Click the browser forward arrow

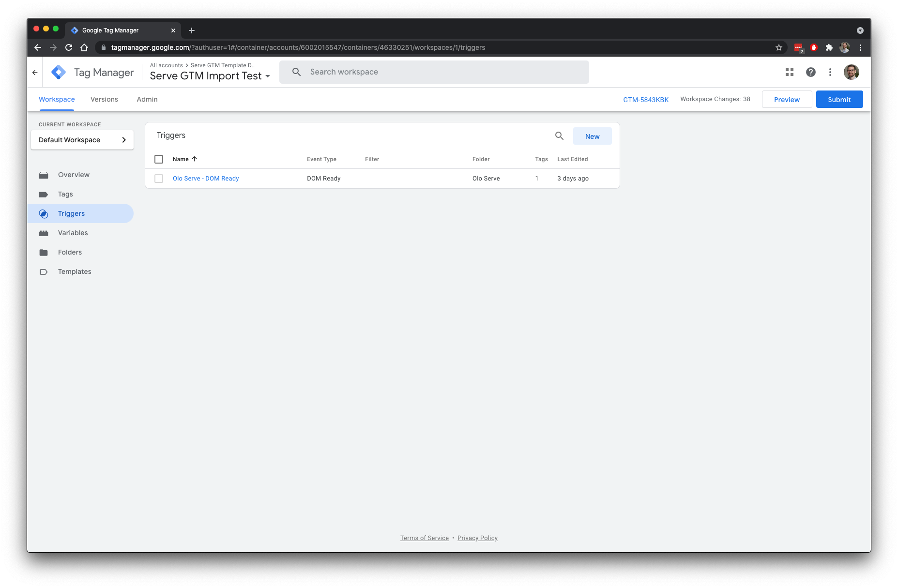53,47
